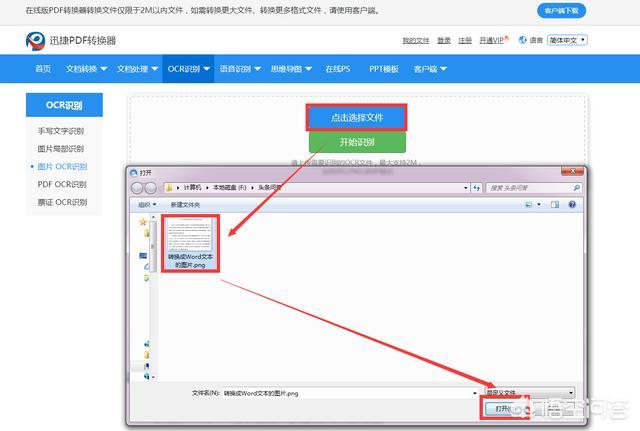Click the blue help question-mark icon

tap(572, 204)
